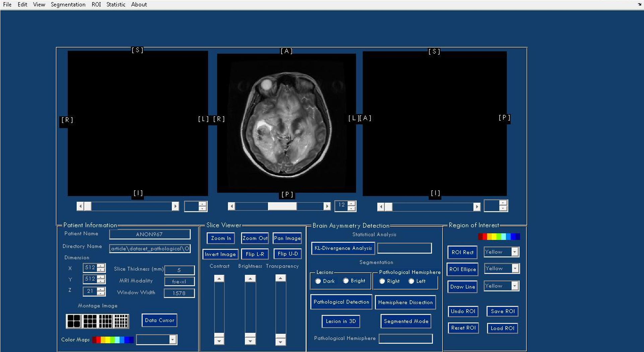Click the axial slice scrollbar thumb
Screen dimensions: 644x352
[282, 206]
